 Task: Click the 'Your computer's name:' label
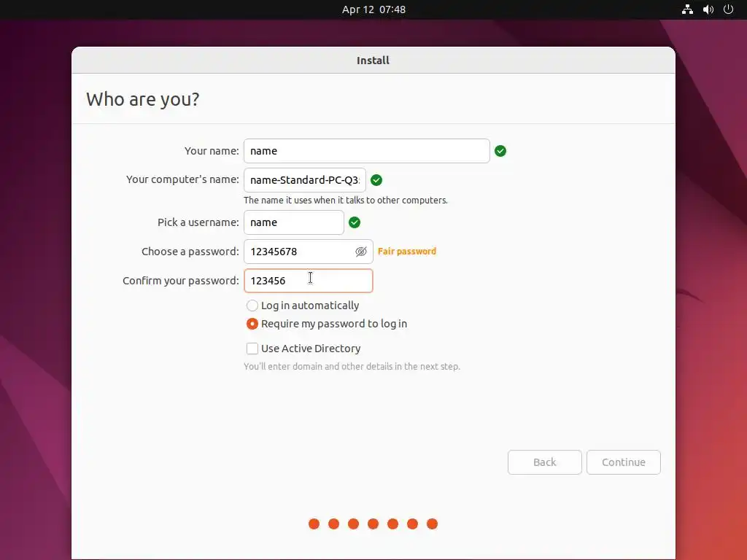pos(182,179)
